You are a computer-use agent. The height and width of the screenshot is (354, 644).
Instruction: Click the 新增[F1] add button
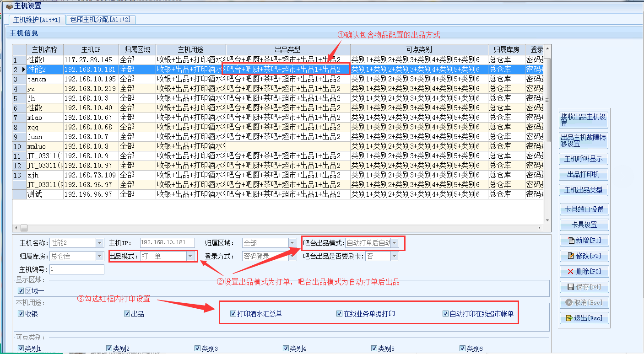[x=584, y=240]
